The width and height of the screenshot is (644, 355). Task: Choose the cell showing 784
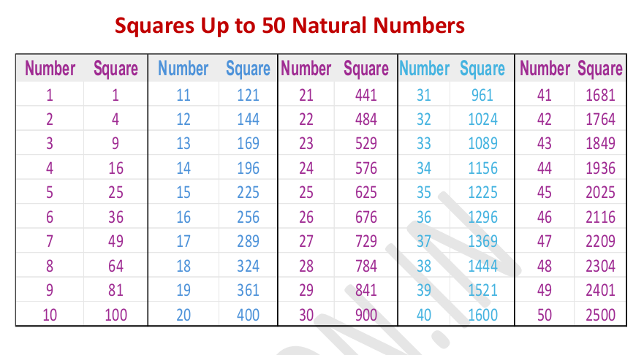pyautogui.click(x=366, y=266)
